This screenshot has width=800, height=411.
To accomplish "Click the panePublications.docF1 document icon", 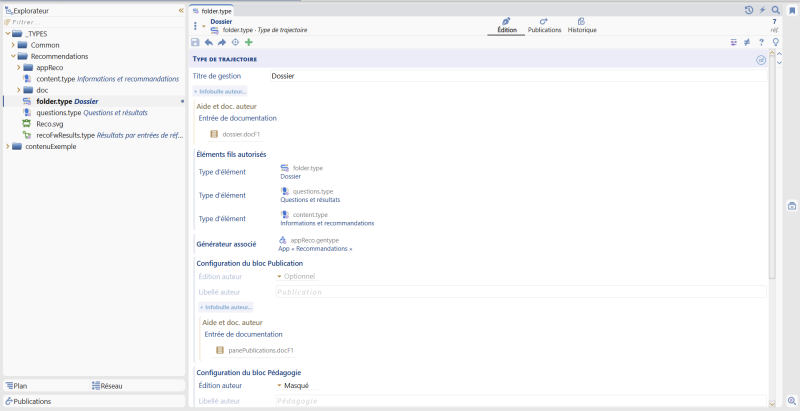I will 220,350.
